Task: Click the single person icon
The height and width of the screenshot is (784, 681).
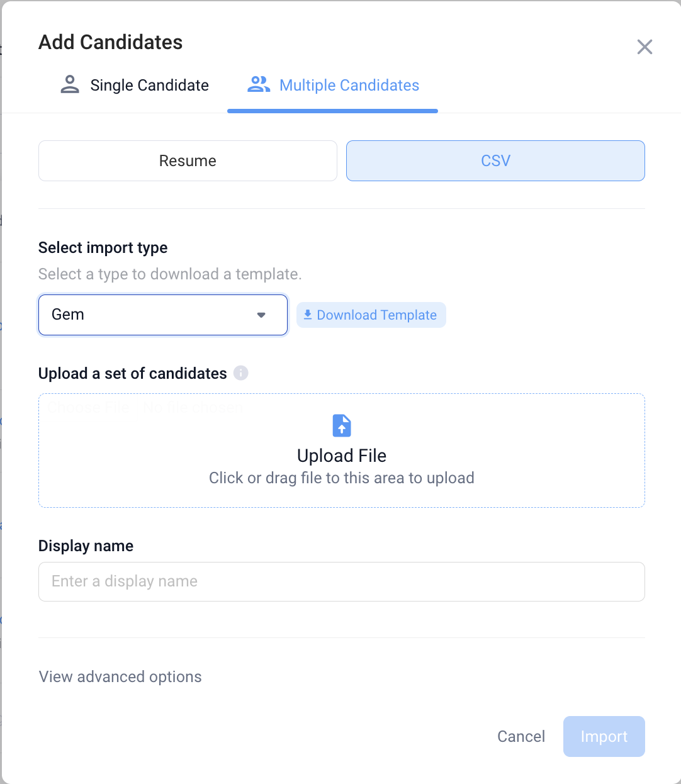Action: 70,85
